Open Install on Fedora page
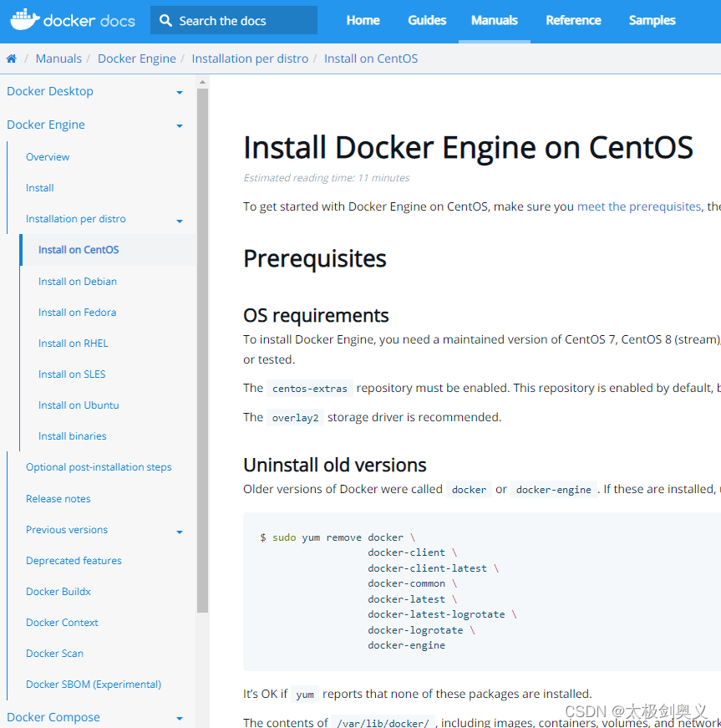The height and width of the screenshot is (728, 721). tap(77, 313)
